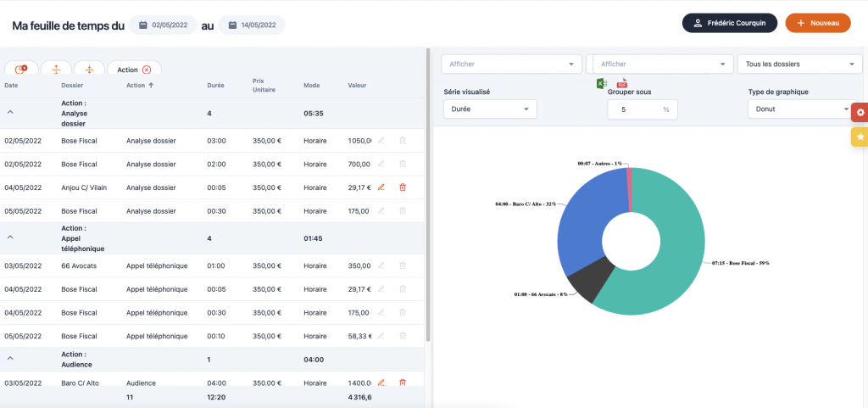Open the red settings gear side tab
Viewport: 868px width, 408px height.
[x=860, y=112]
